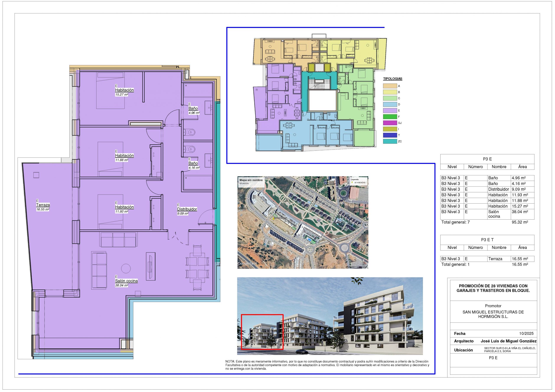The height and width of the screenshot is (392, 555).
Task: Click the architect name José Luis de Miguel González
Action: pyautogui.click(x=508, y=341)
